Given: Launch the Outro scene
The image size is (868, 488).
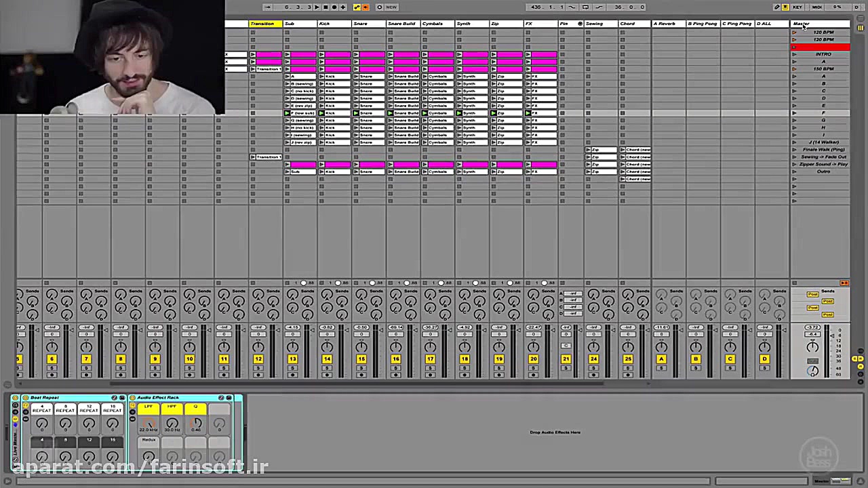Looking at the screenshot, I should click(x=795, y=171).
